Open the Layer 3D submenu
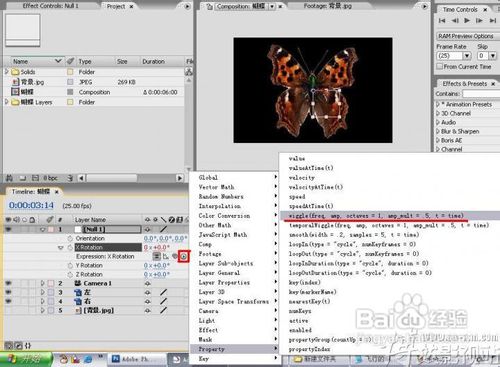This screenshot has width=500, height=367. [234, 292]
